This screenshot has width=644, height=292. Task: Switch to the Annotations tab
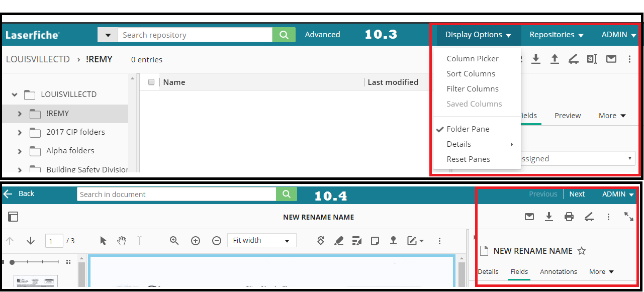559,271
